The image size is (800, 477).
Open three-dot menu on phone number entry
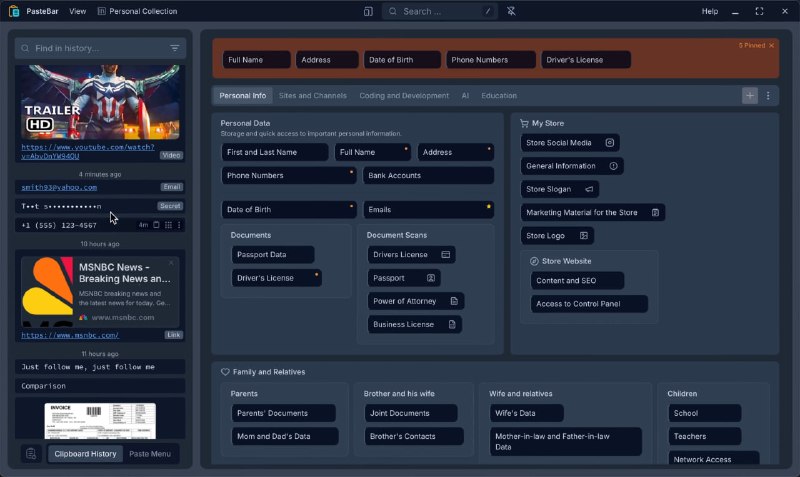click(179, 225)
